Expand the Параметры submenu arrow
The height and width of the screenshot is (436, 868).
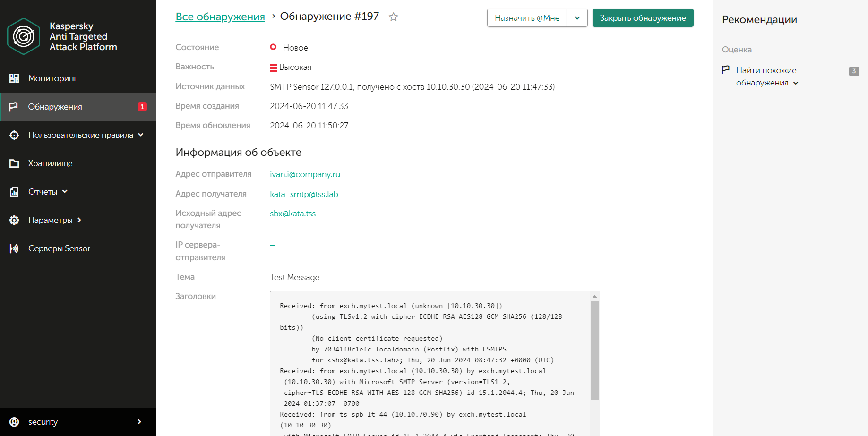[x=79, y=220]
